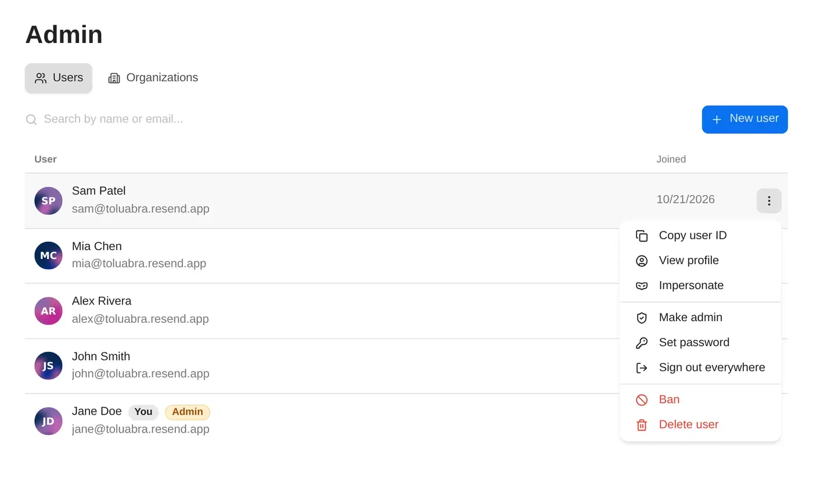Click the magnifier search icon
Viewport: 813px width, 504px height.
tap(31, 120)
